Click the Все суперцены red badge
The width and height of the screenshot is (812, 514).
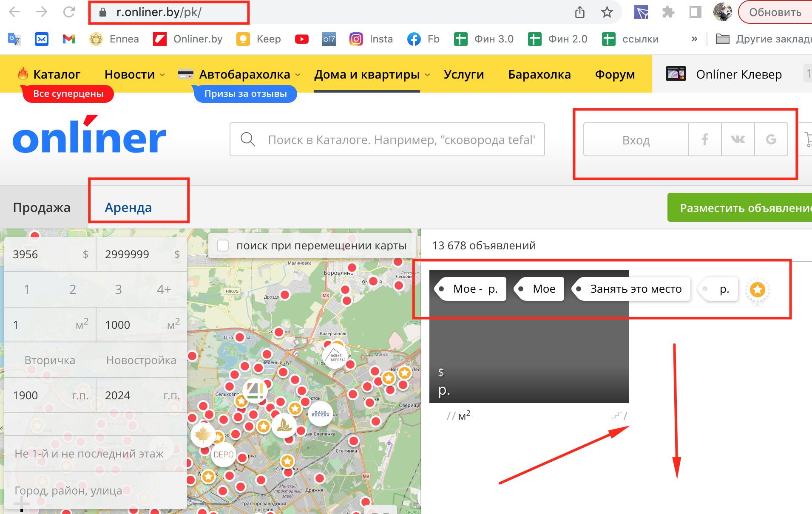point(68,94)
